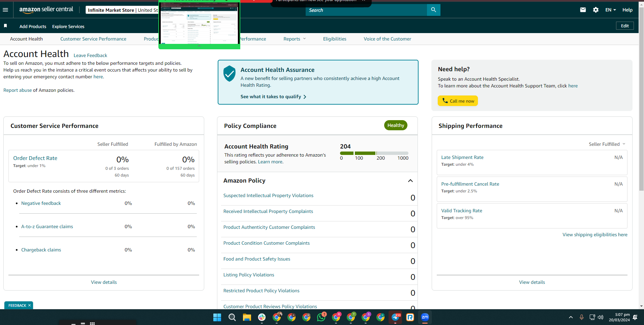Viewport: 644px width, 325px height.
Task: Open Learn more under Account Health Rating
Action: coord(270,162)
